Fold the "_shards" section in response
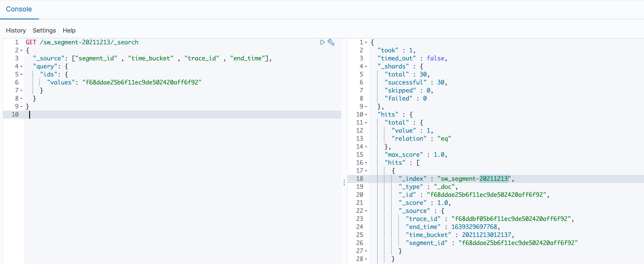644x264 pixels. pos(366,67)
